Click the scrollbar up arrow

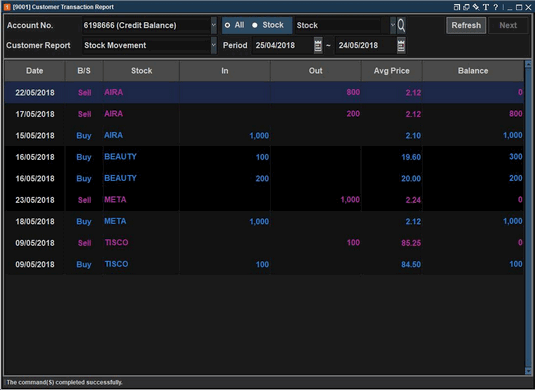[x=528, y=64]
